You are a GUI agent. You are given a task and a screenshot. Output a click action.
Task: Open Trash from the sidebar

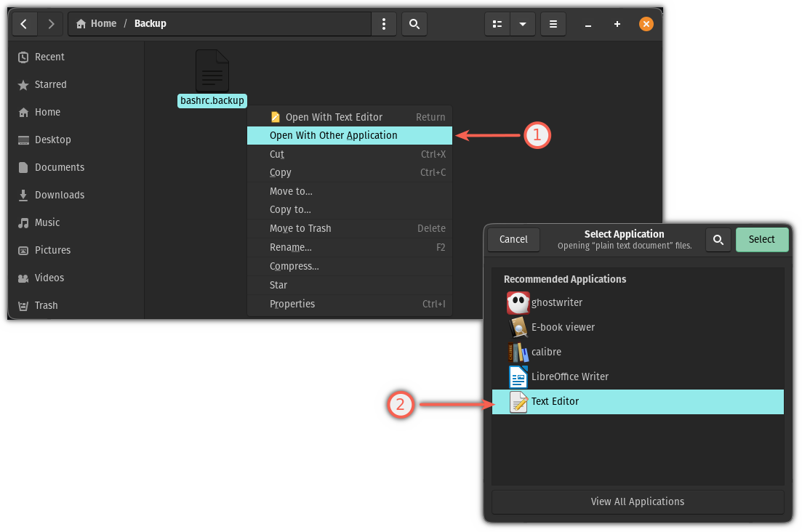(45, 305)
